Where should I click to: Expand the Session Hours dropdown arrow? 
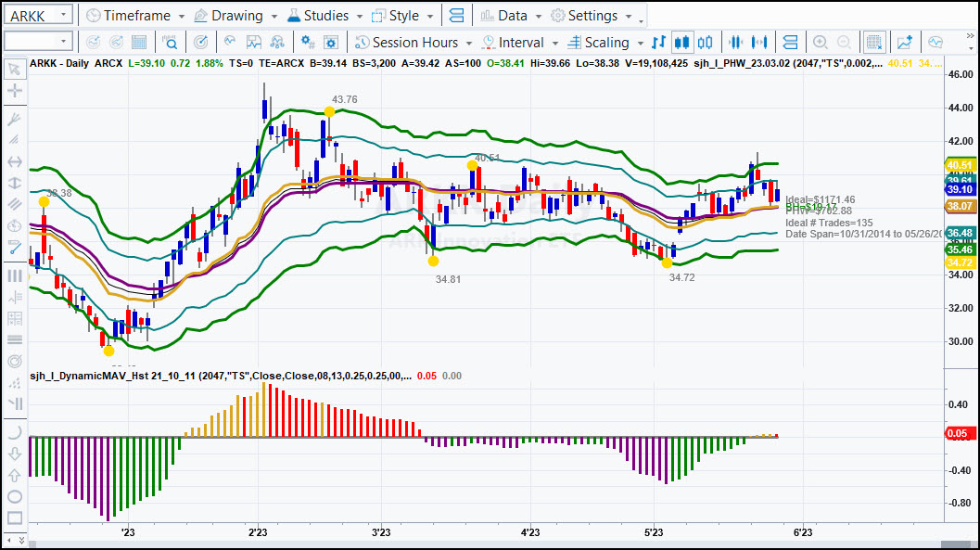pos(469,43)
